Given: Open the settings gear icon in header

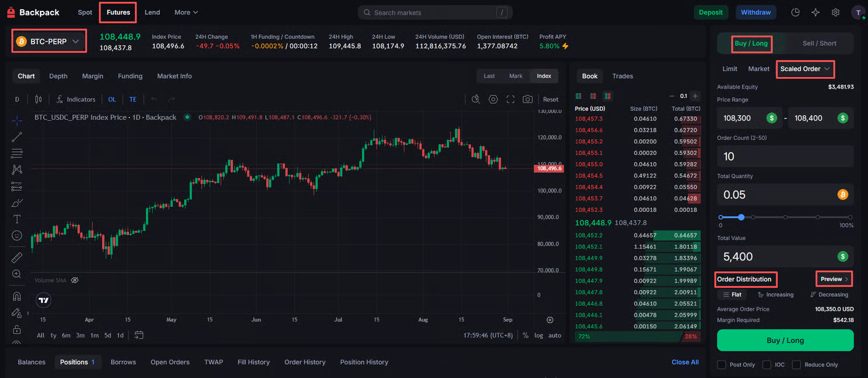Looking at the screenshot, I should (x=835, y=13).
